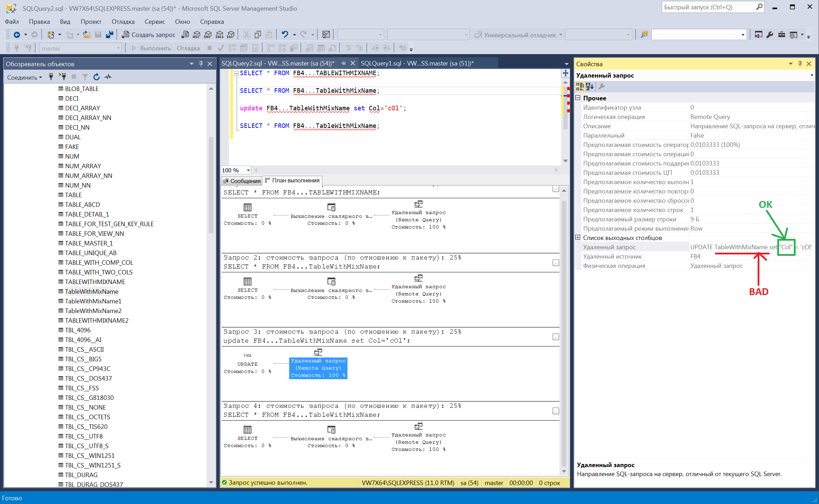The height and width of the screenshot is (504, 819).
Task: Click the Property Pages wrench icon
Action: point(602,87)
